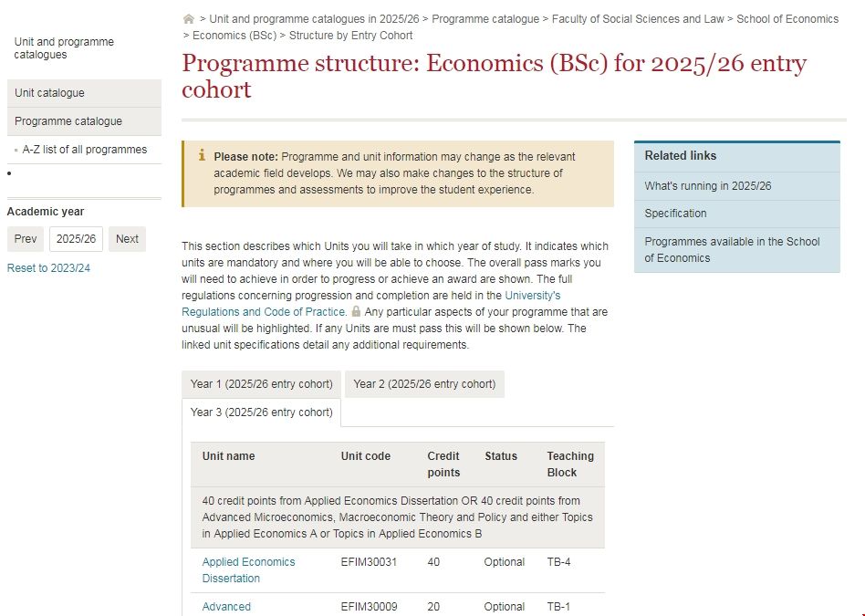Click the info icon in the Please note box
865x616 pixels.
(x=200, y=157)
